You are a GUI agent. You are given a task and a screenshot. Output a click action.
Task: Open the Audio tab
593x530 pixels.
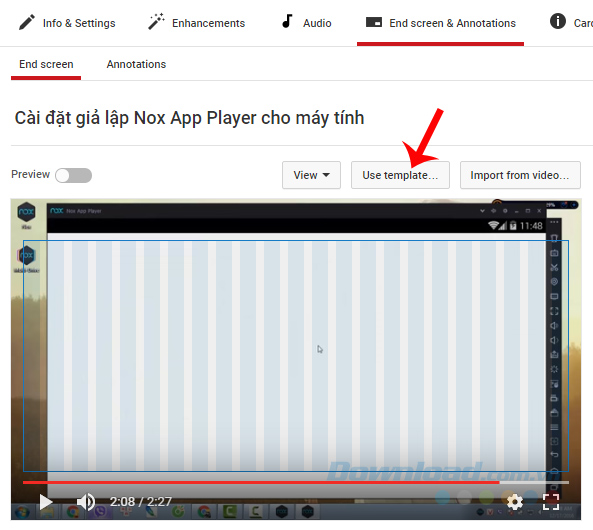pyautogui.click(x=306, y=23)
